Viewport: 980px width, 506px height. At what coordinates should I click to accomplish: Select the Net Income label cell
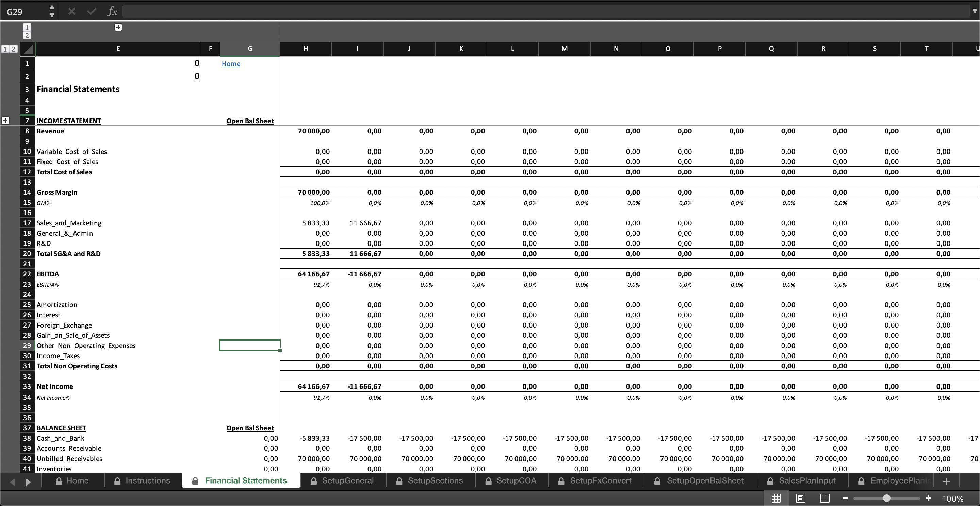point(55,386)
